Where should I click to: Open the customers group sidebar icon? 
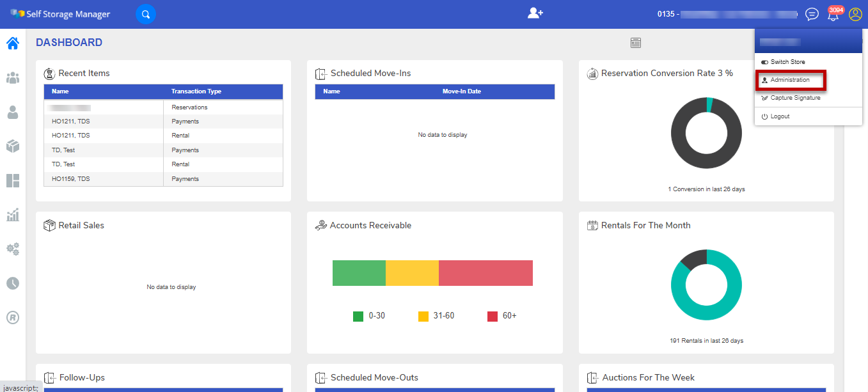13,78
